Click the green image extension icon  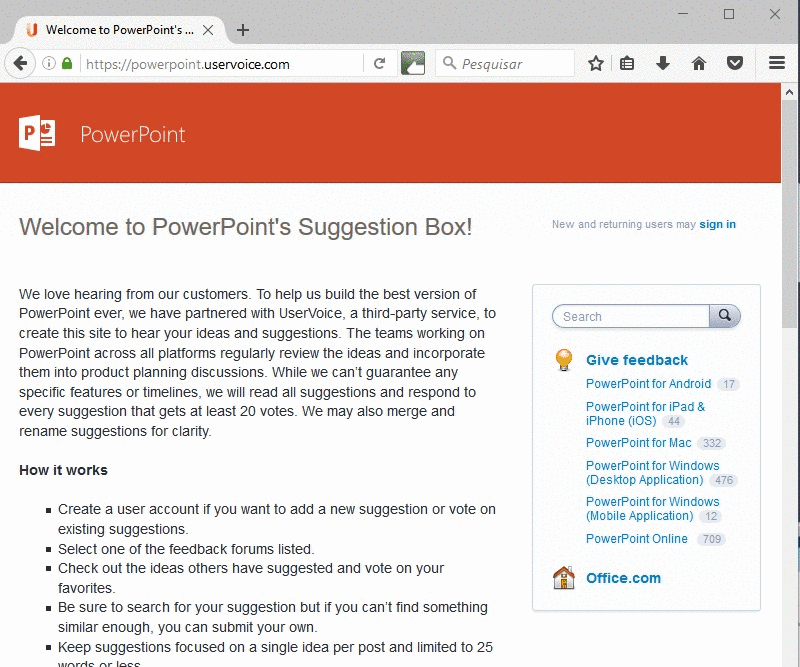413,63
